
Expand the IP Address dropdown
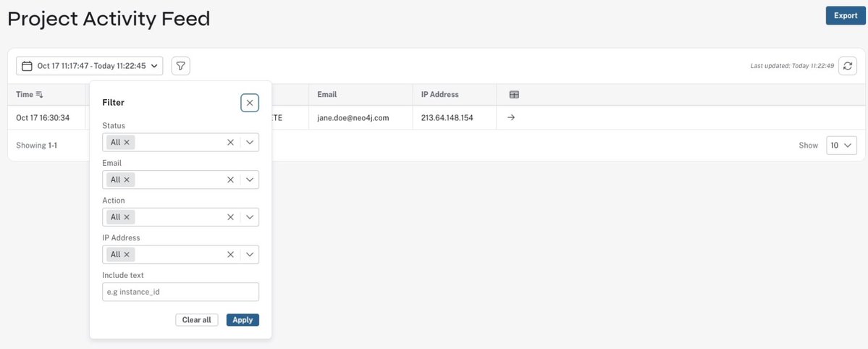tap(250, 254)
